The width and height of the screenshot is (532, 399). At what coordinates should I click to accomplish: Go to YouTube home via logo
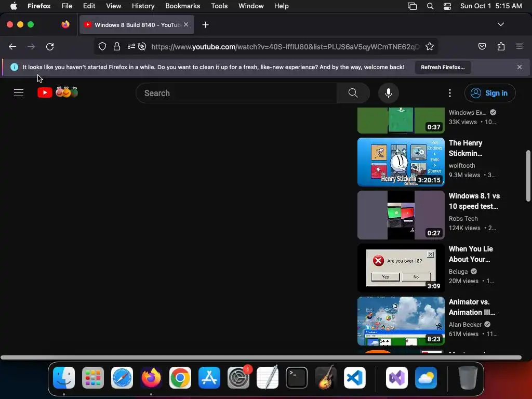coord(58,92)
